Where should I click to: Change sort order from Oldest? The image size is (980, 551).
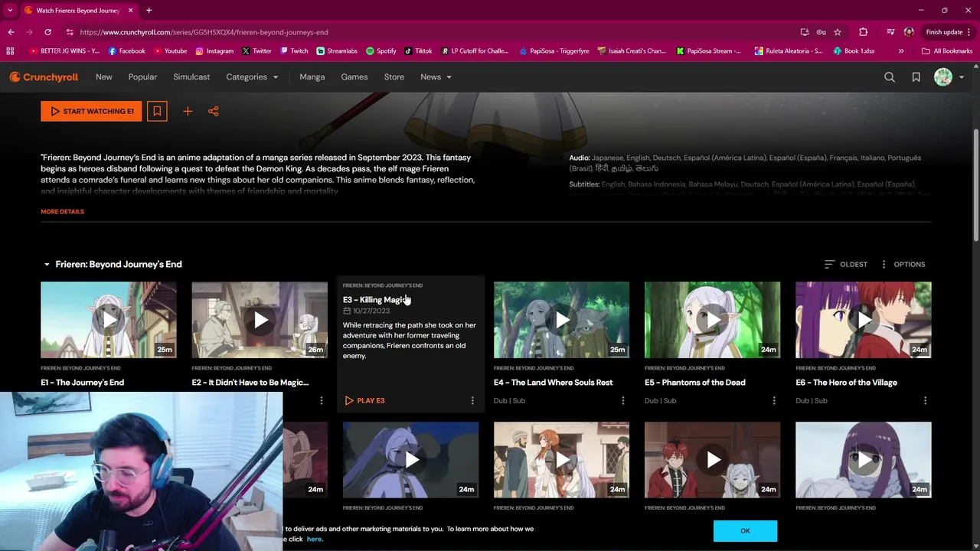tap(846, 264)
